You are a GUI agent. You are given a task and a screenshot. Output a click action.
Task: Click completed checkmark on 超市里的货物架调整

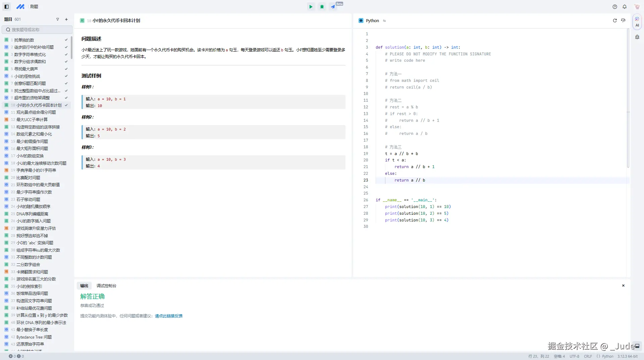tap(66, 98)
